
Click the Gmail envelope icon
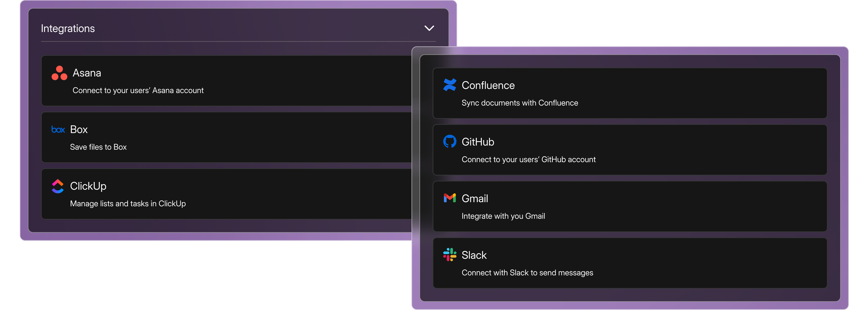[450, 198]
